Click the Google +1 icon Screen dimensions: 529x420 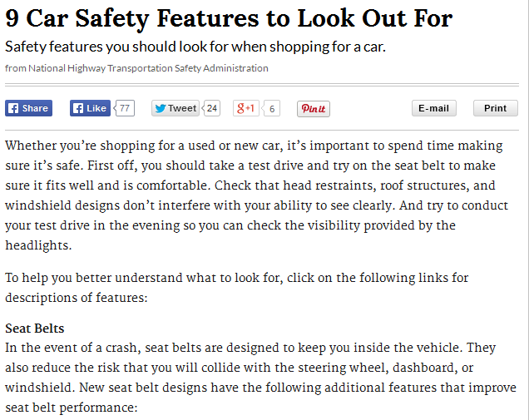pyautogui.click(x=245, y=108)
